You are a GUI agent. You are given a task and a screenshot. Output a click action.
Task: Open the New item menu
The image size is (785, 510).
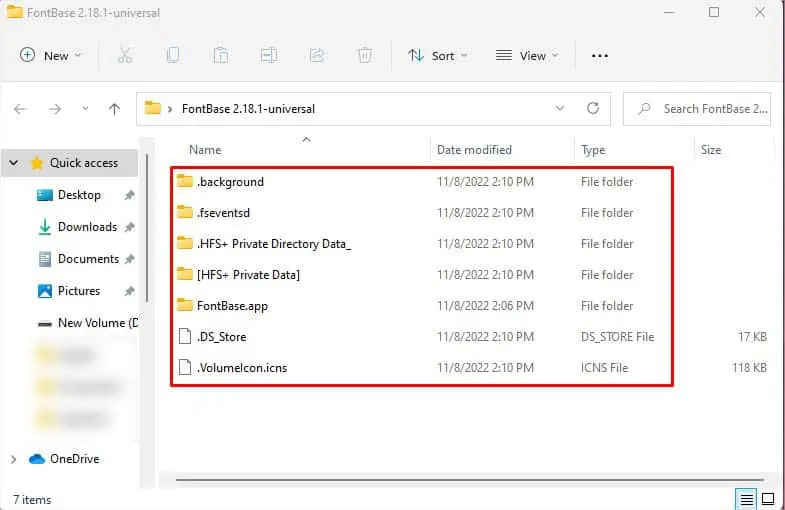point(50,56)
